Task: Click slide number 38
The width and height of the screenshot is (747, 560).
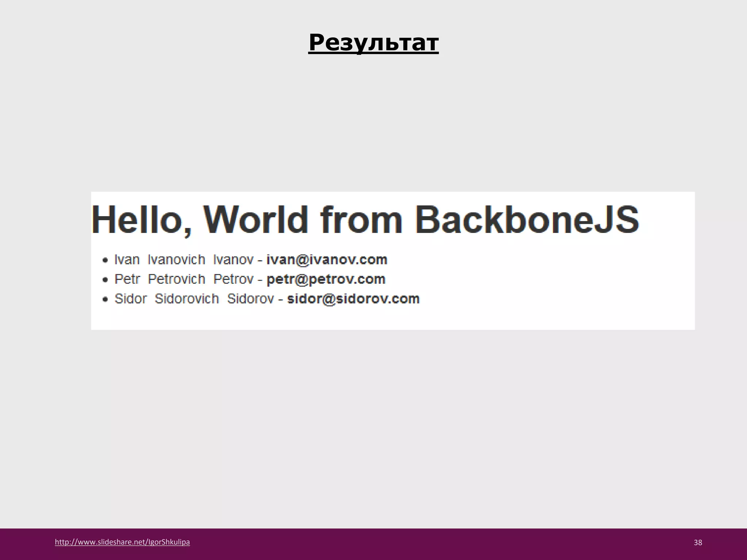Action: pos(698,542)
